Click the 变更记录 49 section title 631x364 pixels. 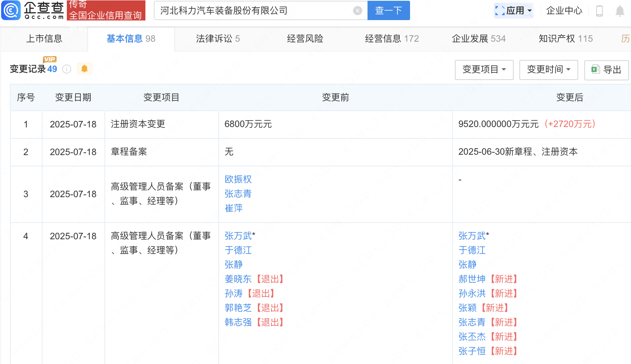[x=33, y=69]
